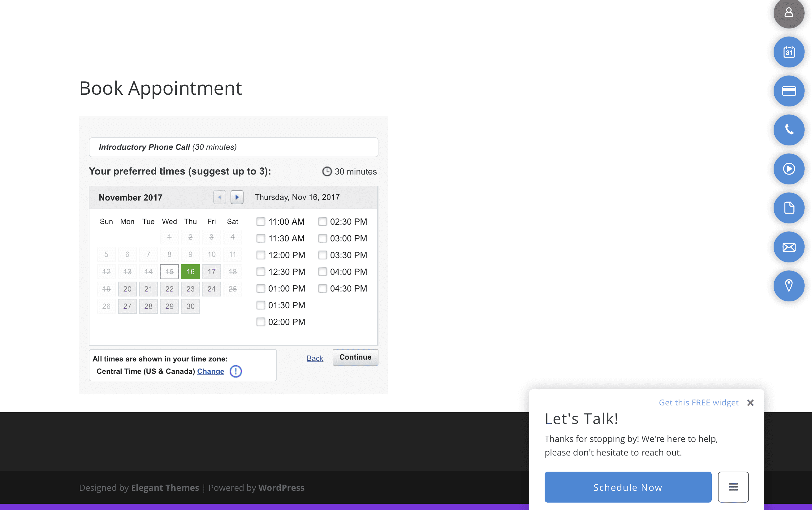Click the document file sidebar icon
Screen dimensions: 812x510
pos(788,208)
